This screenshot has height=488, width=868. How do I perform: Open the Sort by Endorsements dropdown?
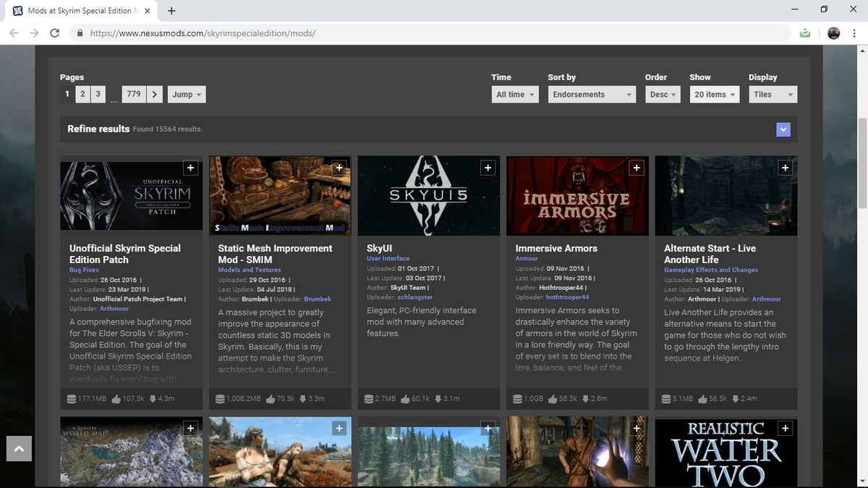592,94
